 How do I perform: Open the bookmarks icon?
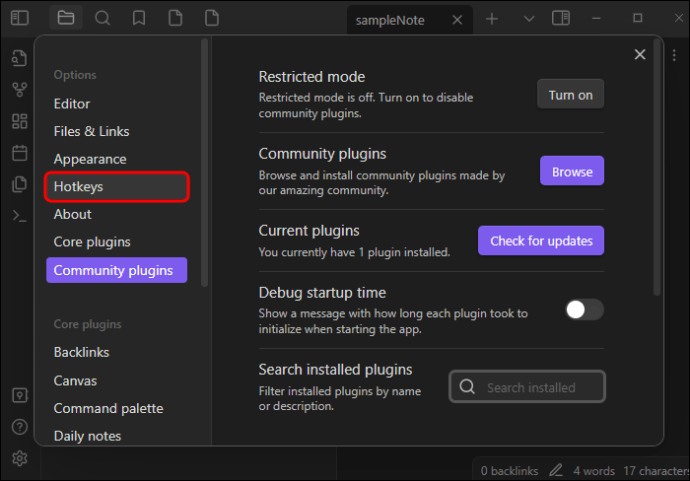click(139, 18)
